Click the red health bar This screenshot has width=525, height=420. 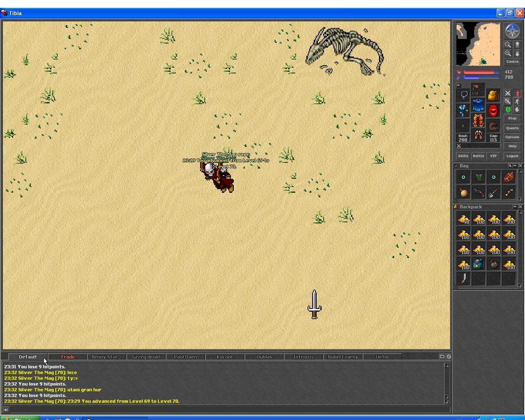(x=482, y=72)
